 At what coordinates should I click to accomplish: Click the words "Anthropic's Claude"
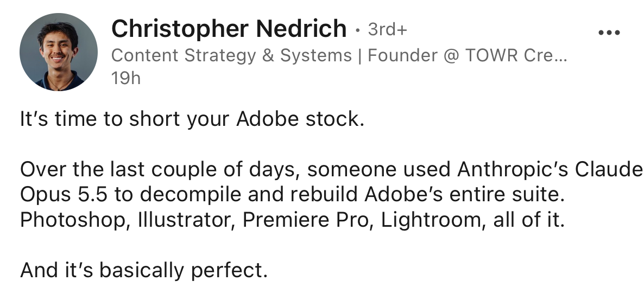coord(550,169)
